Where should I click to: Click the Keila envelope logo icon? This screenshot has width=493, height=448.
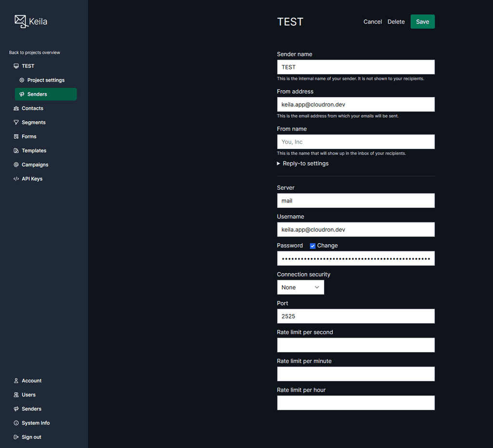[x=20, y=21]
